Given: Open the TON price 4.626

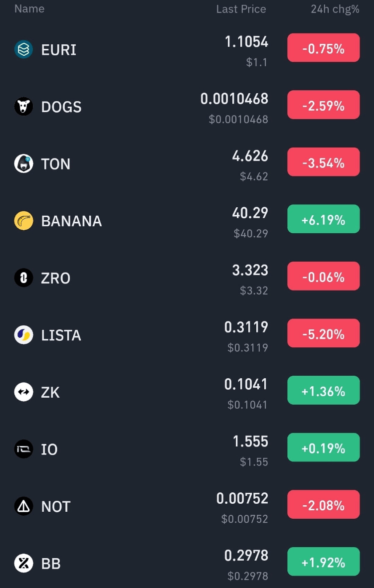Looking at the screenshot, I should click(x=250, y=156).
